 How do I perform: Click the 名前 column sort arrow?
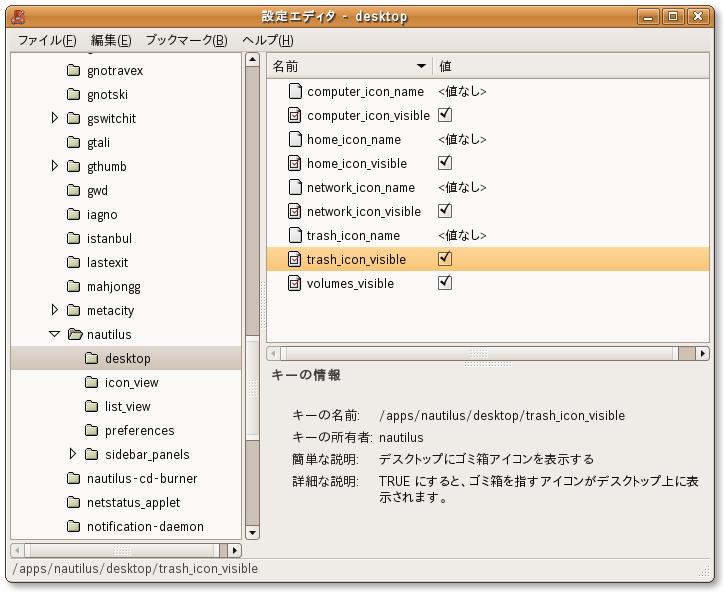(x=421, y=66)
